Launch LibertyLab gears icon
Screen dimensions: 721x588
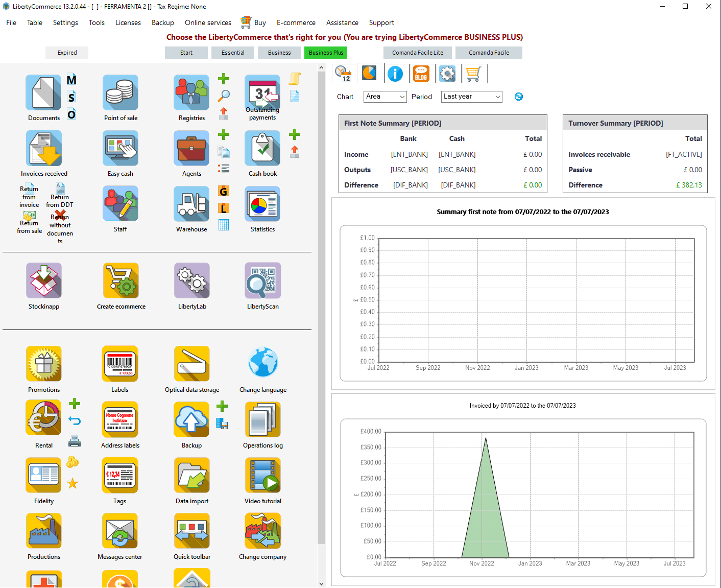pyautogui.click(x=191, y=280)
